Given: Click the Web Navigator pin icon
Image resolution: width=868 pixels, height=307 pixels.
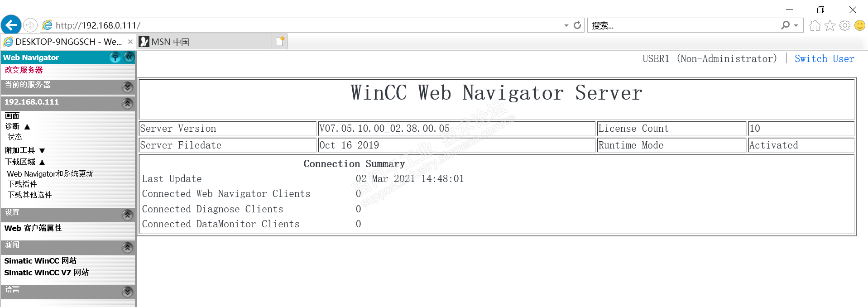Looking at the screenshot, I should pyautogui.click(x=115, y=57).
